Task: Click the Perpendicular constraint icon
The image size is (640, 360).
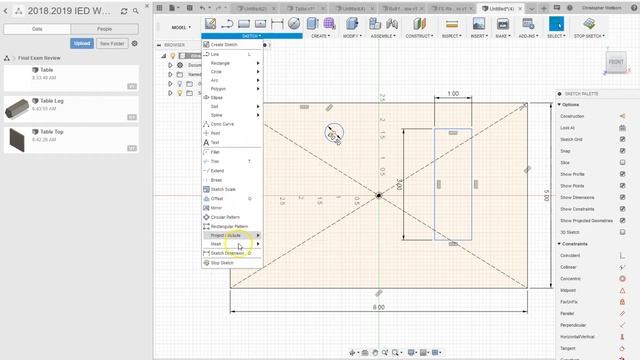Action: tap(622, 325)
